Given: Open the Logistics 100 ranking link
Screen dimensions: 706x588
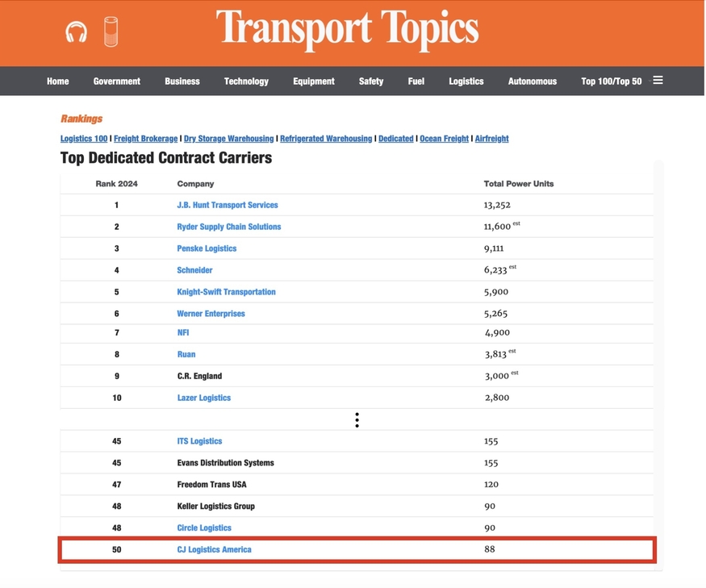Looking at the screenshot, I should tap(84, 138).
